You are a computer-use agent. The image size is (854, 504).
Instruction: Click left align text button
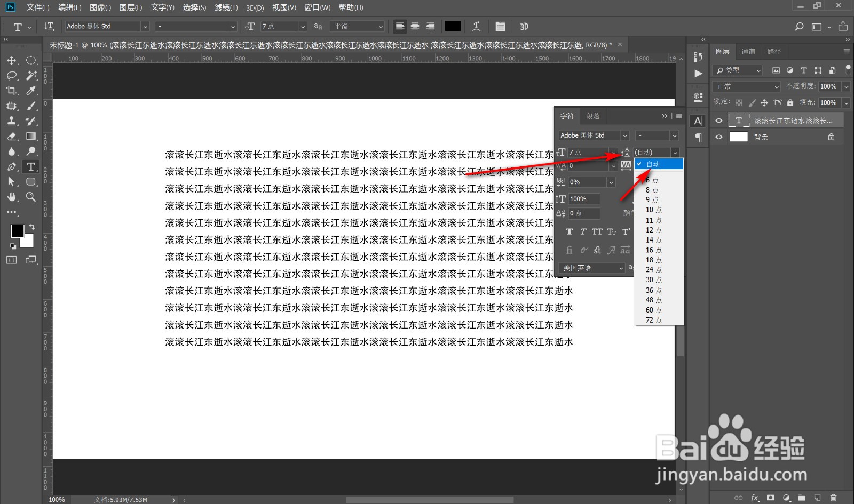(400, 26)
